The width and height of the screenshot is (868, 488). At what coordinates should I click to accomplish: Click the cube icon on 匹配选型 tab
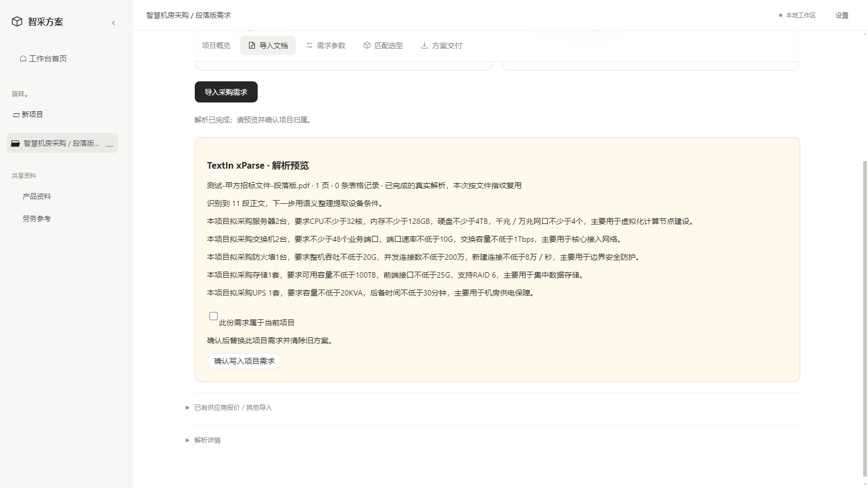(367, 46)
